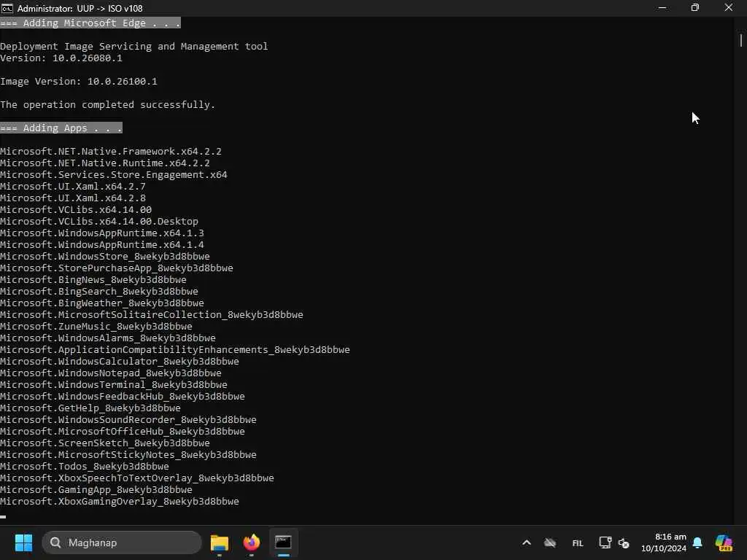This screenshot has height=560, width=747.
Task: Click Microsoft.ScreenSketch line
Action: pos(105,443)
